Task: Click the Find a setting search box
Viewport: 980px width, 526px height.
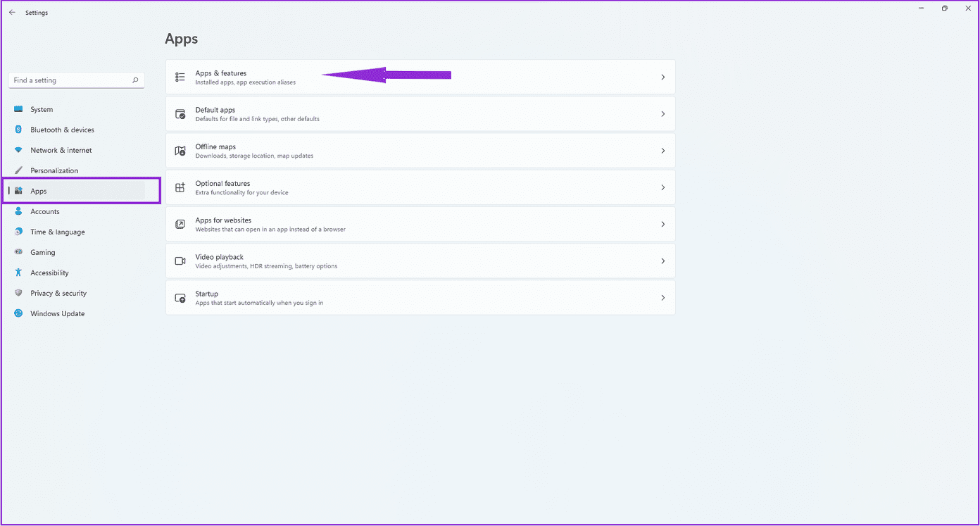Action: point(76,80)
